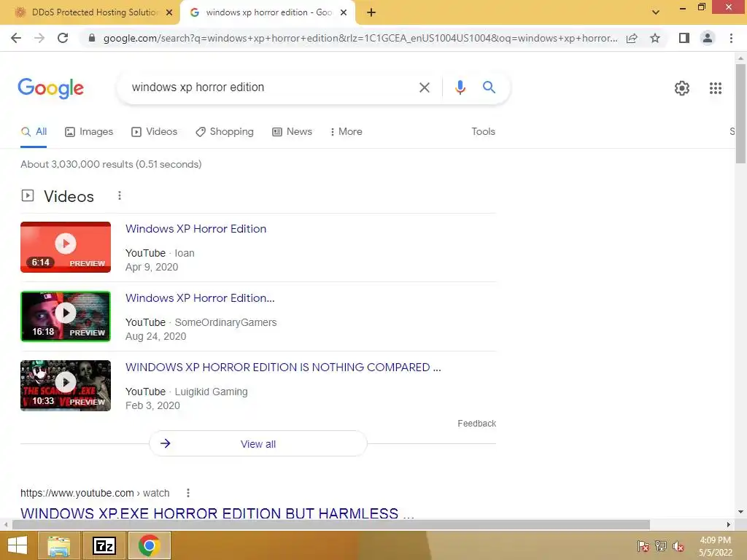Open the Chrome profile avatar
This screenshot has width=747, height=560.
pyautogui.click(x=708, y=38)
